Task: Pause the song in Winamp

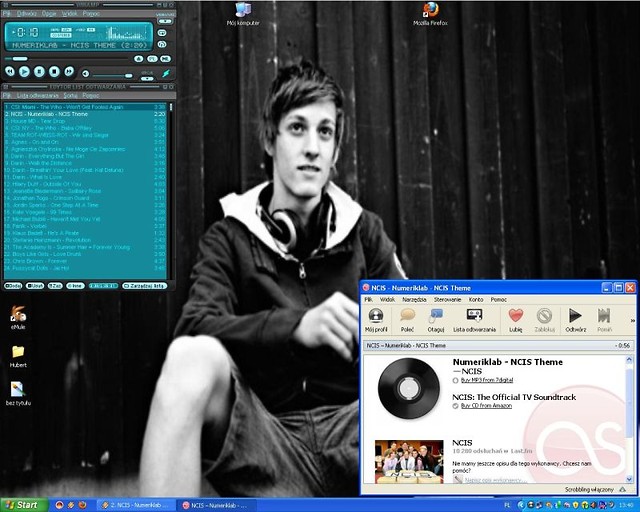Action: tap(39, 72)
